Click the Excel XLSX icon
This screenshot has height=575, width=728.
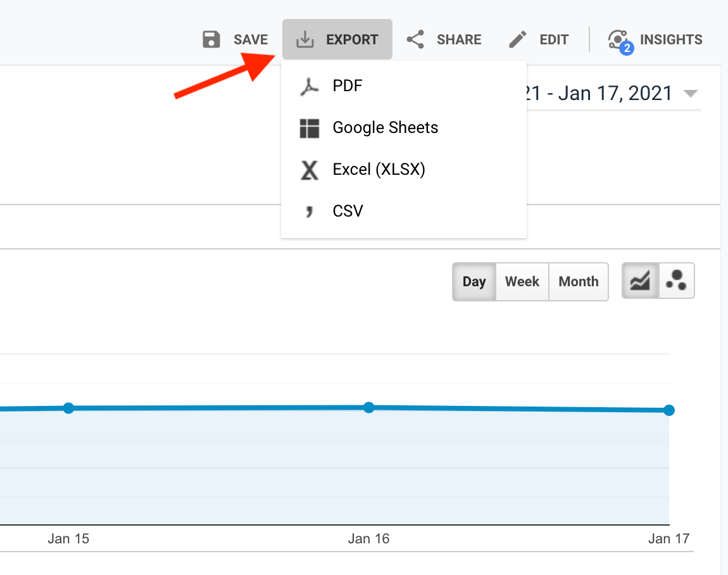(310, 169)
